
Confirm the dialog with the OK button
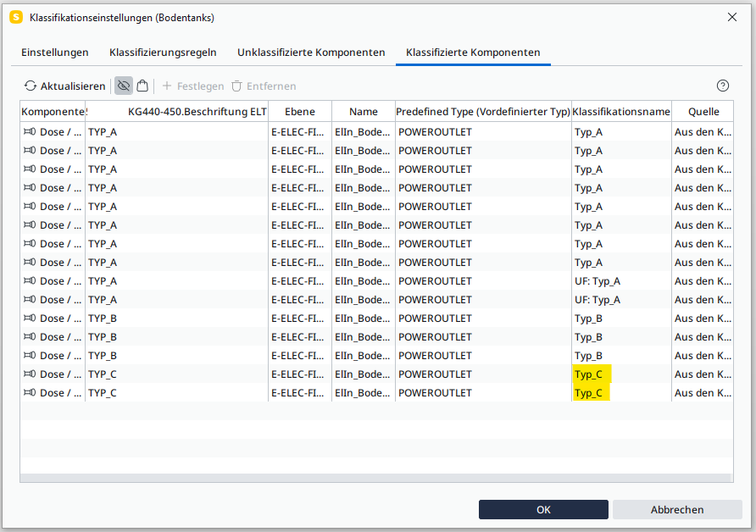(543, 509)
